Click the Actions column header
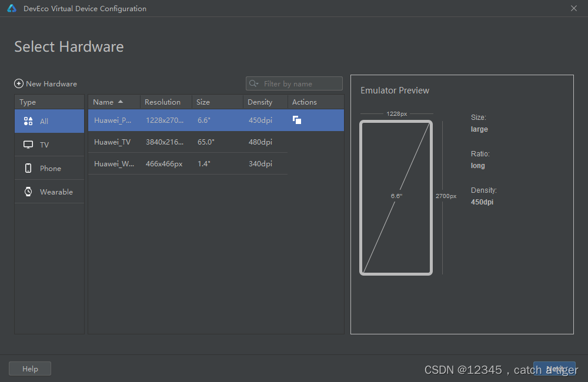Image resolution: width=588 pixels, height=382 pixels. coord(316,102)
